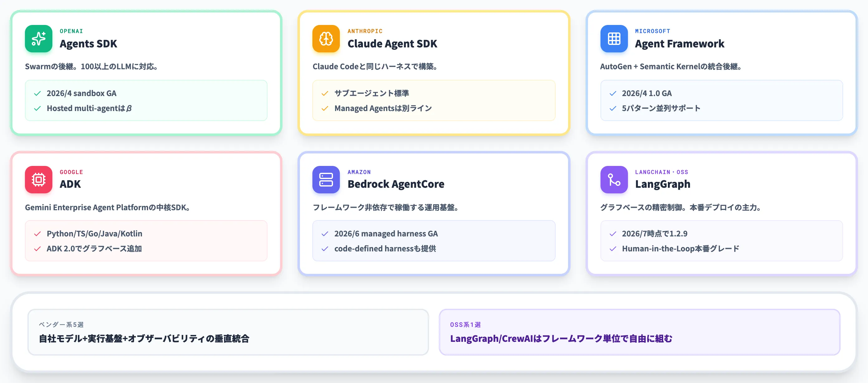This screenshot has width=868, height=383.
Task: Click the checkmark beside 'Python/TS/Go/Java/Kotlin'
Action: tap(37, 234)
